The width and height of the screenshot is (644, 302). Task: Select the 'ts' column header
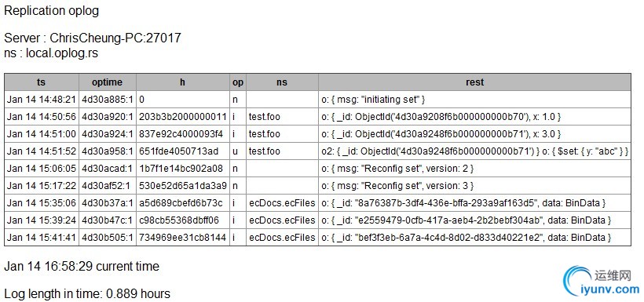tap(42, 82)
